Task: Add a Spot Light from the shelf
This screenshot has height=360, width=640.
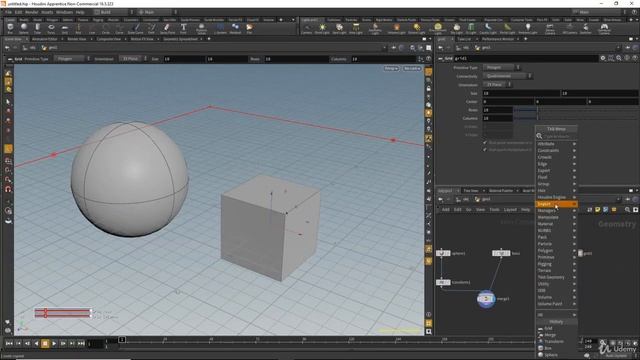Action: point(339,29)
